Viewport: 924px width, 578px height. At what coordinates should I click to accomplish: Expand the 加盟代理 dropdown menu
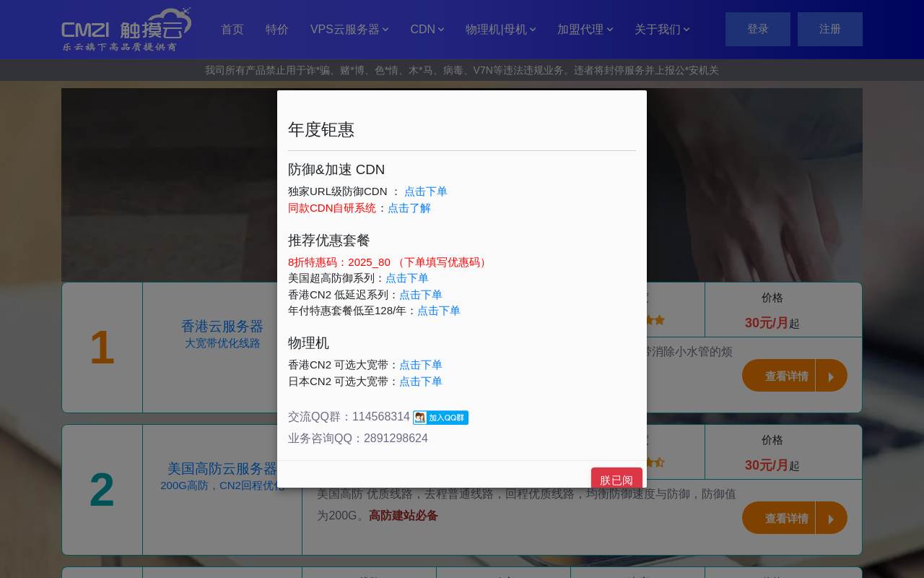tap(585, 30)
